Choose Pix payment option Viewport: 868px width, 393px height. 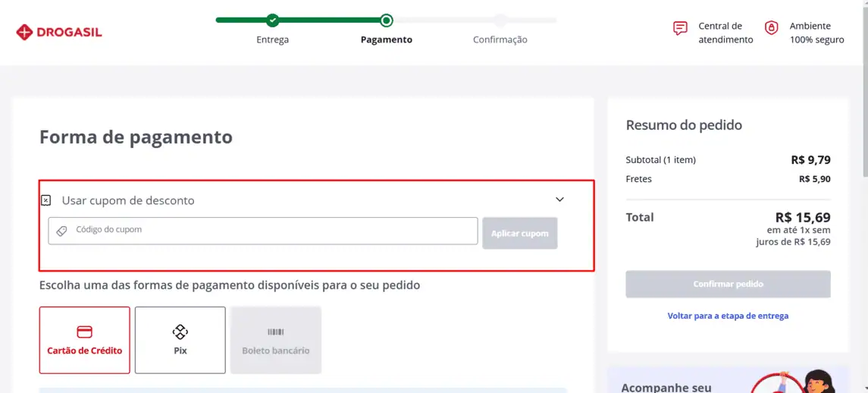(180, 341)
